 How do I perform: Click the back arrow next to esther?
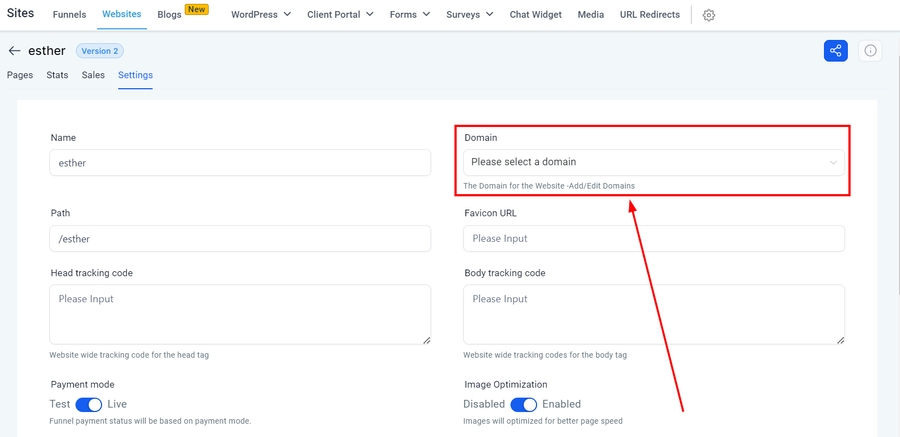(14, 51)
